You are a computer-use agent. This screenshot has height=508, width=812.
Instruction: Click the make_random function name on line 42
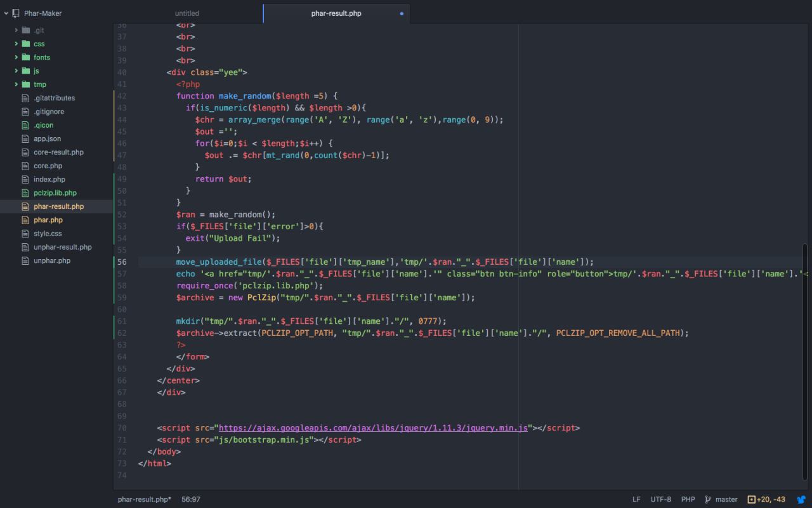pos(245,96)
